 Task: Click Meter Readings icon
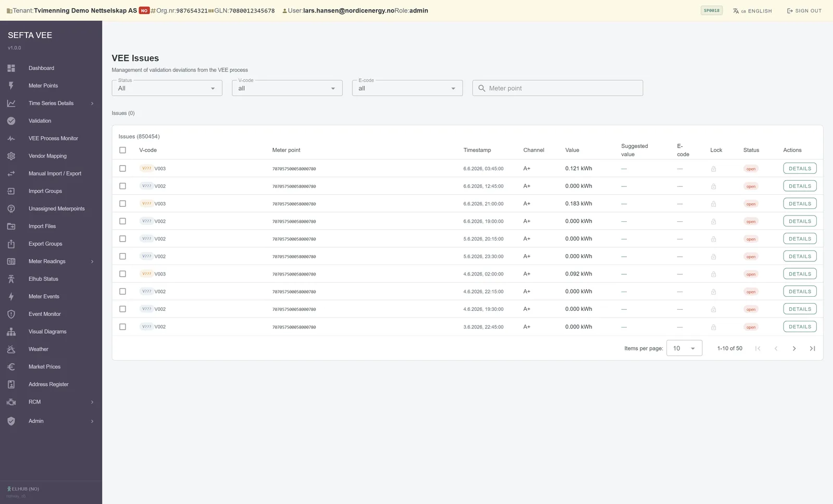pos(11,261)
